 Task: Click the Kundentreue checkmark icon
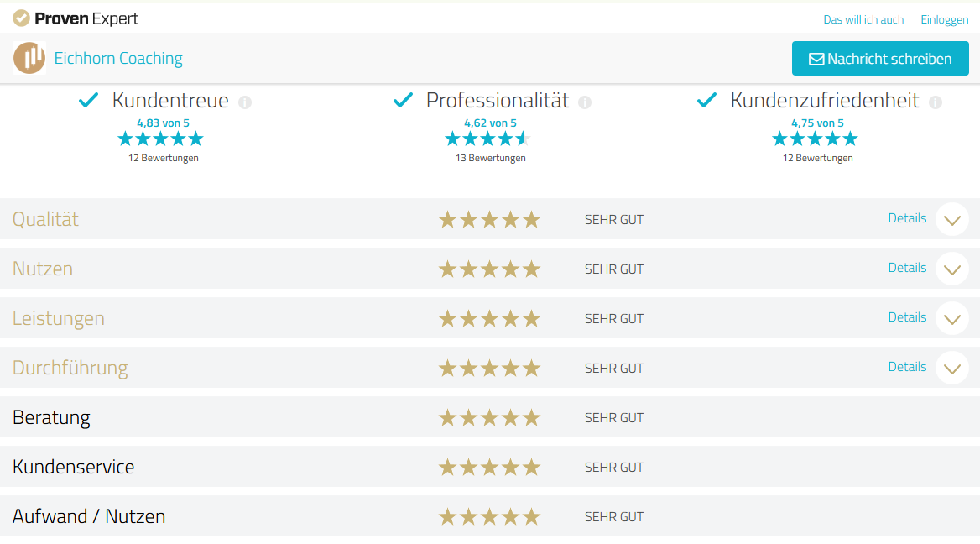click(88, 101)
